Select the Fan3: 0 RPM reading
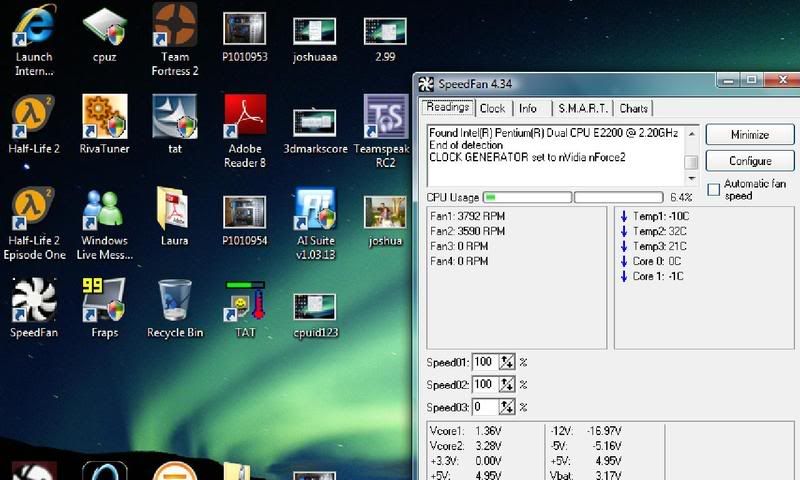Viewport: 800px width, 480px height. pos(459,246)
